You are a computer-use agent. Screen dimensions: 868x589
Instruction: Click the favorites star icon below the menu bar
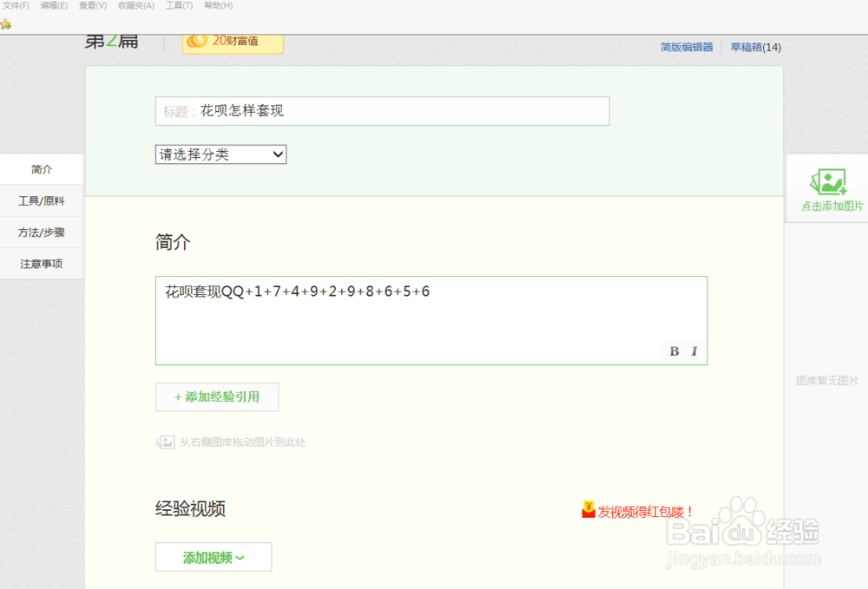(x=6, y=24)
